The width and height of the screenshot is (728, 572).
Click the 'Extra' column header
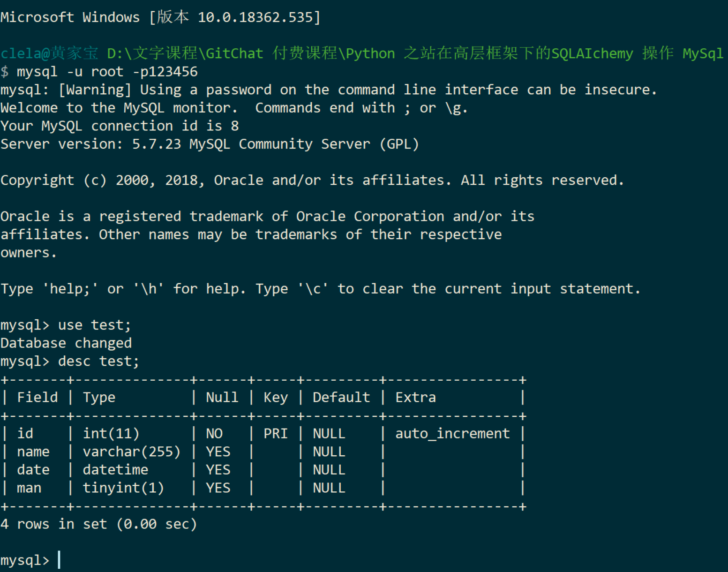pos(415,398)
